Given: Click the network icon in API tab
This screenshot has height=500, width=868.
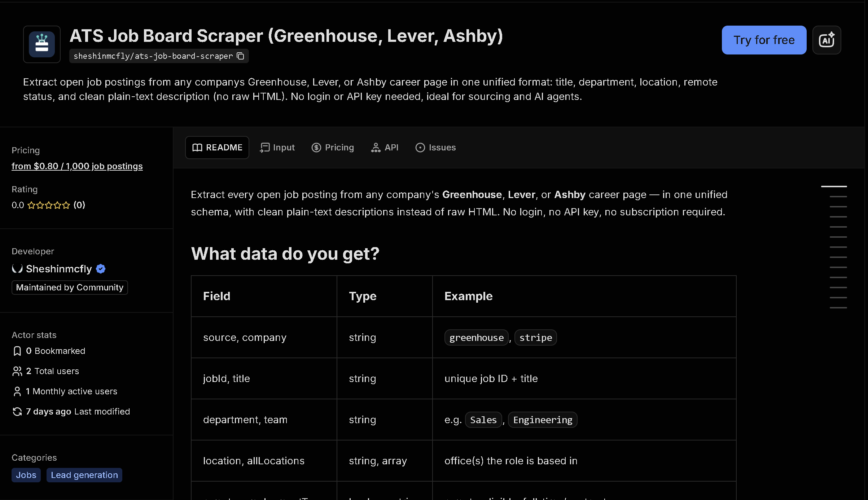Looking at the screenshot, I should point(376,148).
